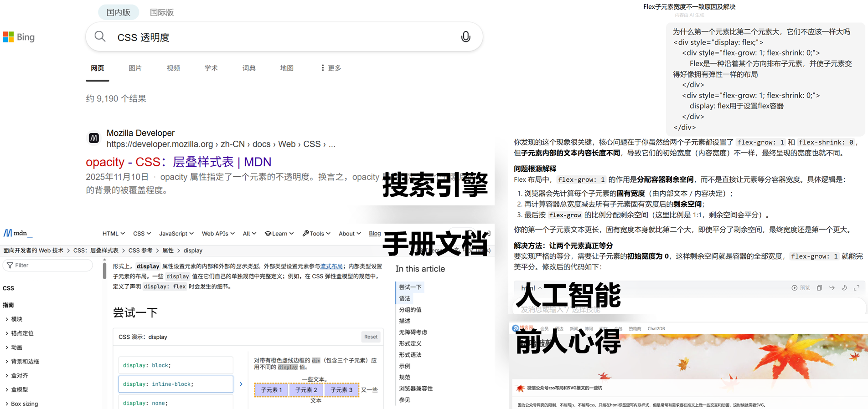Select the 网页 search tab
The height and width of the screenshot is (409, 868).
click(97, 68)
